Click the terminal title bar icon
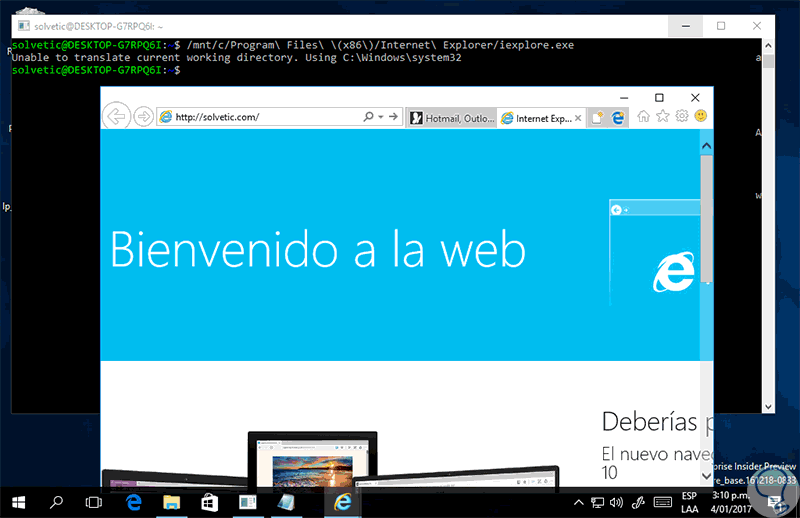The height and width of the screenshot is (518, 800). click(23, 26)
